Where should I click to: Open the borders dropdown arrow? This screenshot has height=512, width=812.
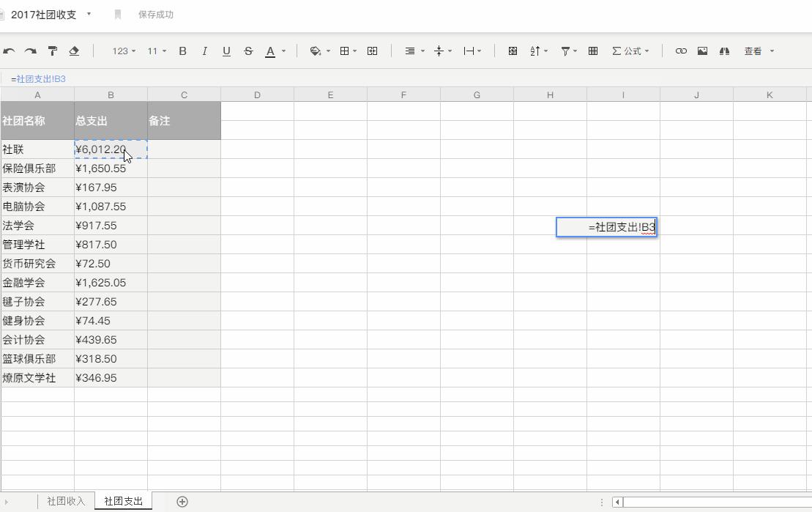[354, 51]
